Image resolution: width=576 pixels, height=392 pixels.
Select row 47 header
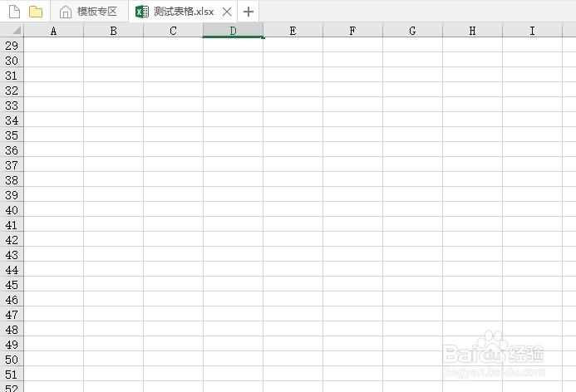coord(12,315)
